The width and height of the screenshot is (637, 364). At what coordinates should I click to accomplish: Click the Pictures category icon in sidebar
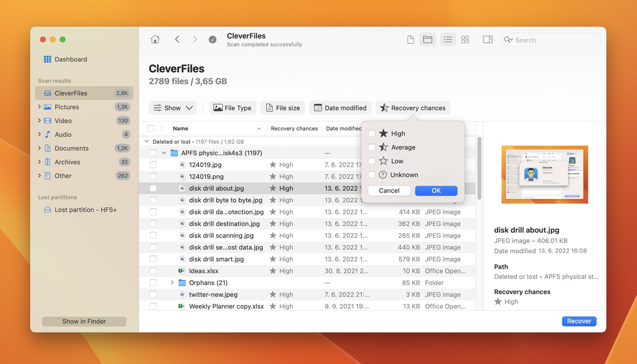[47, 107]
